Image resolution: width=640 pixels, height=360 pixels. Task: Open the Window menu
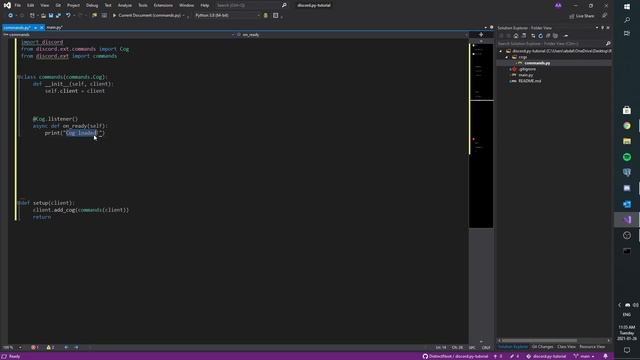point(187,5)
